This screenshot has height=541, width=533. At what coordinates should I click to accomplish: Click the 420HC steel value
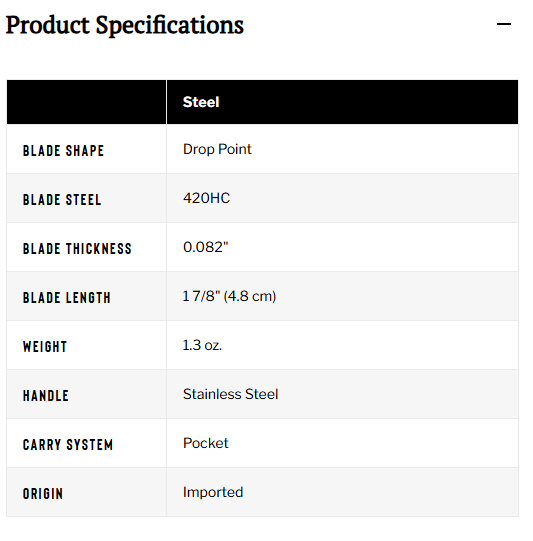tap(206, 198)
